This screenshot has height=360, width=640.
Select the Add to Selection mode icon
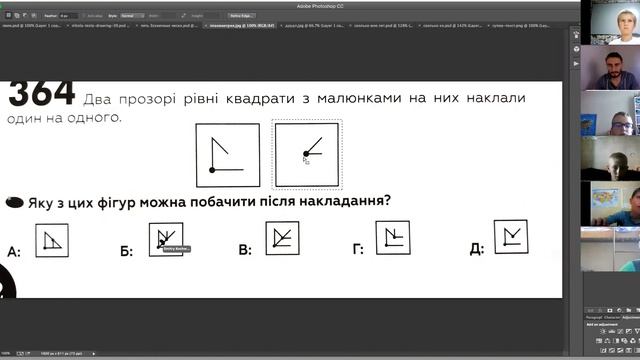[17, 16]
